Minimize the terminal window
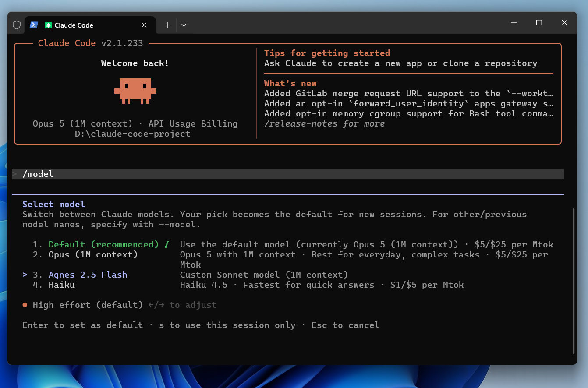This screenshot has height=388, width=588. 514,23
